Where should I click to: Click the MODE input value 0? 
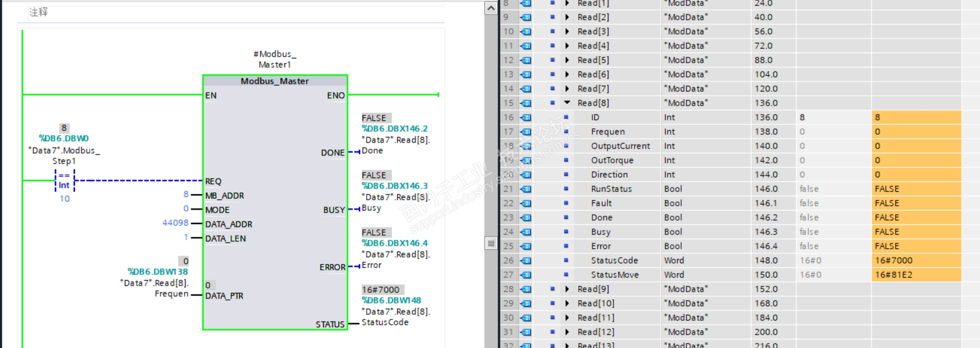point(186,208)
